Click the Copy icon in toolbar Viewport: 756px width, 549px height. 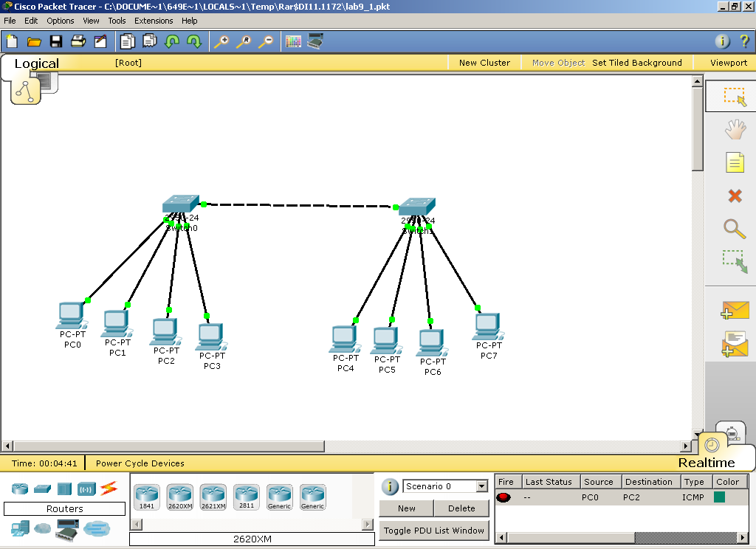tap(127, 41)
